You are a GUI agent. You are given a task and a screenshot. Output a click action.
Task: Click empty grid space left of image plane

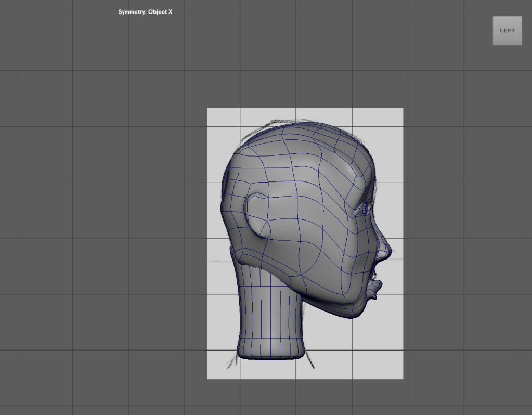click(x=104, y=234)
